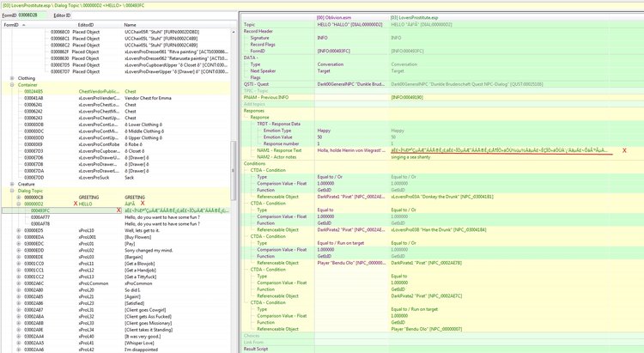Expand the GREETING 000000C8 topic
This screenshot has height=353, width=644.
point(19,198)
